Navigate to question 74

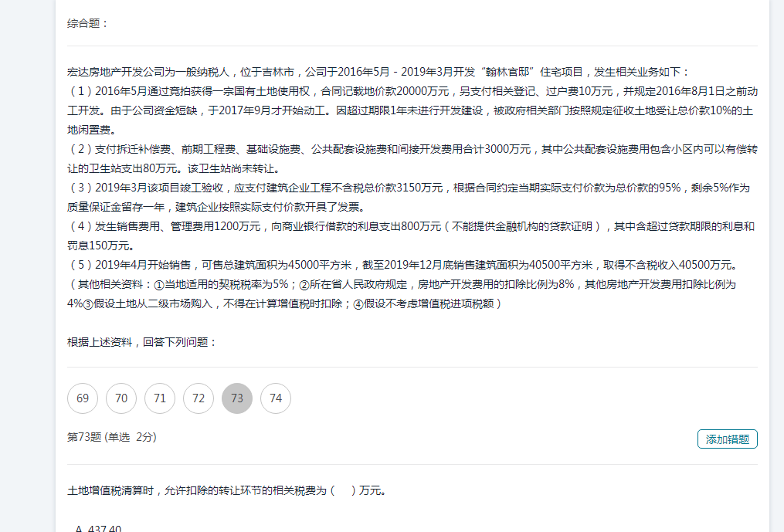pyautogui.click(x=276, y=398)
